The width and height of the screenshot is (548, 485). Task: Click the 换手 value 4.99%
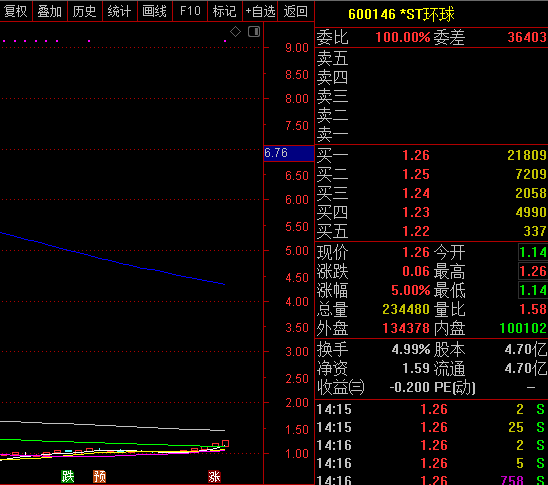point(411,349)
